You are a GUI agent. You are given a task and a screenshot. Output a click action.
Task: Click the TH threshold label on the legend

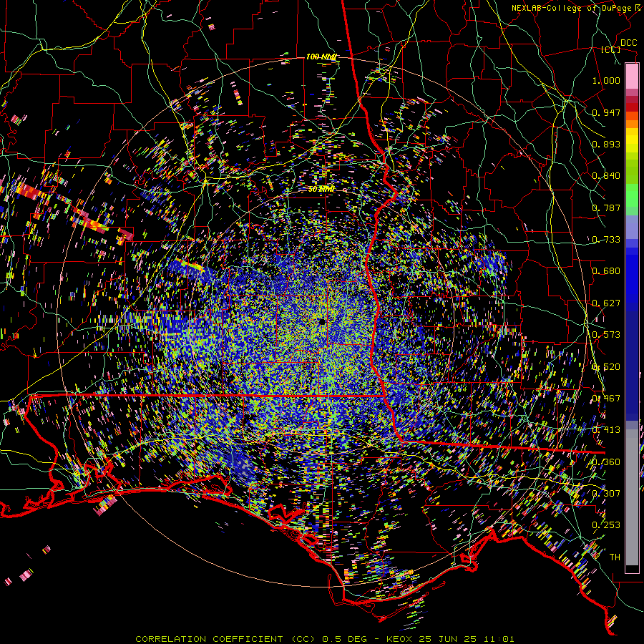[615, 557]
